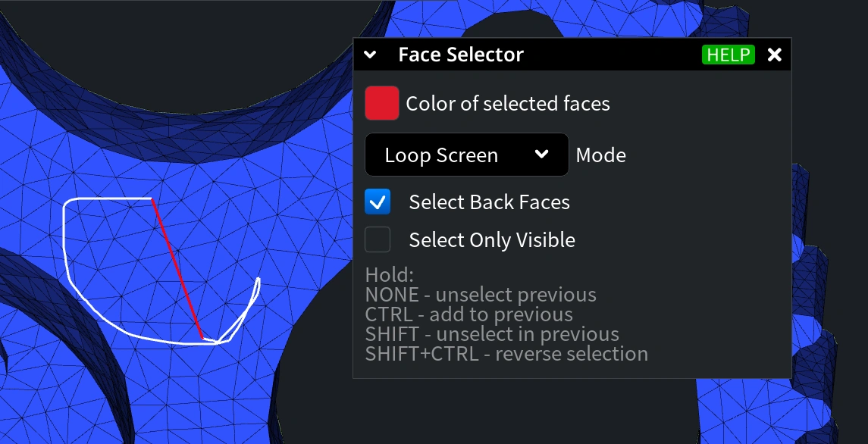The width and height of the screenshot is (868, 444).
Task: Click the Color of selected faces label
Action: point(508,104)
